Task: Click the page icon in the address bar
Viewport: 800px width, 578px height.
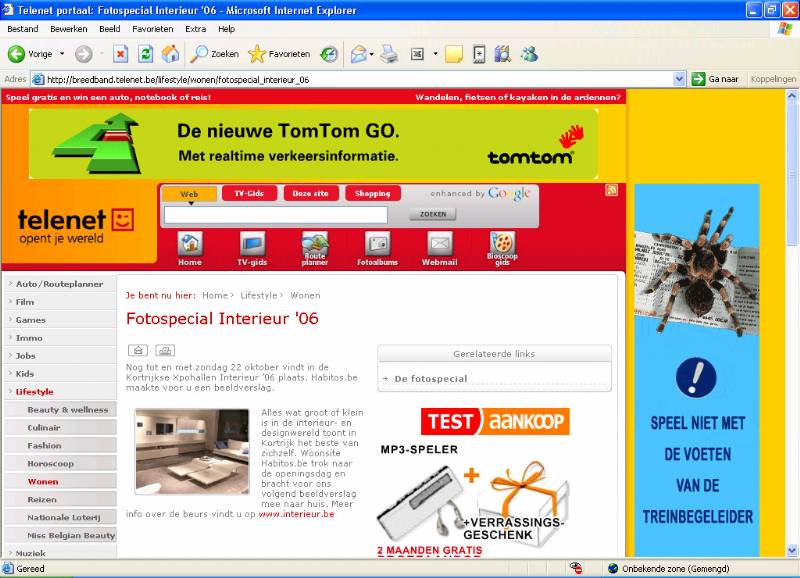Action: 38,79
